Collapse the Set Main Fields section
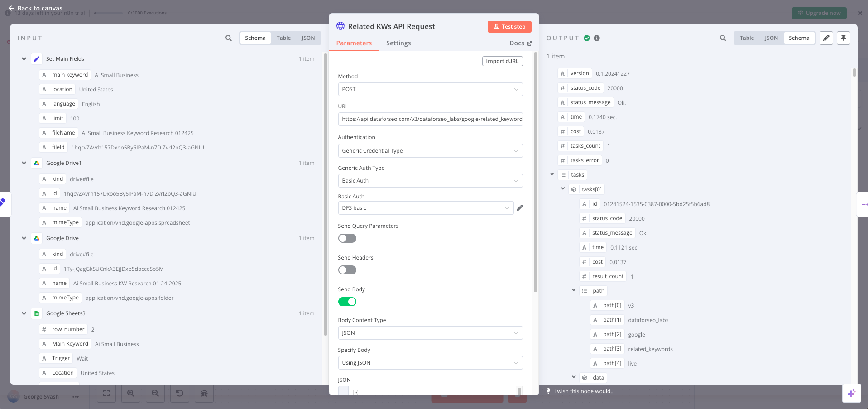This screenshot has width=868, height=409. [x=24, y=59]
